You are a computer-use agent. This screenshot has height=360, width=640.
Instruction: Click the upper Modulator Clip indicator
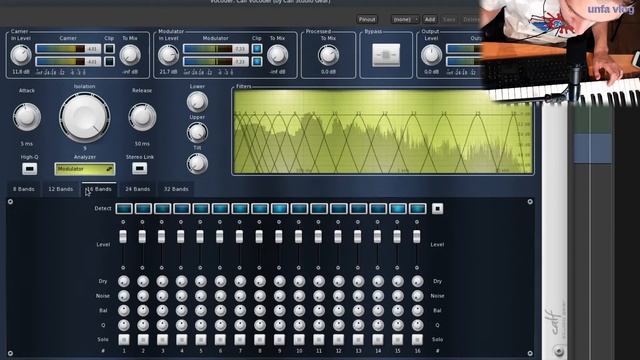(257, 49)
